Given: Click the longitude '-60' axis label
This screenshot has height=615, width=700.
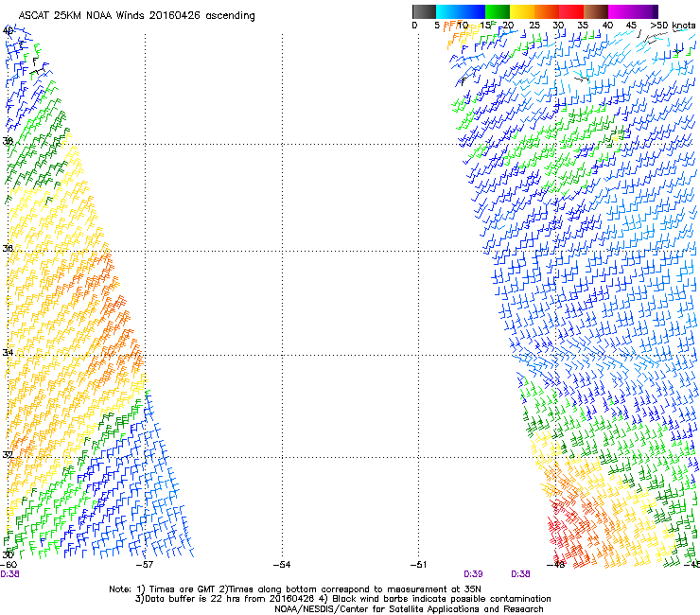Looking at the screenshot, I should click(9, 565).
